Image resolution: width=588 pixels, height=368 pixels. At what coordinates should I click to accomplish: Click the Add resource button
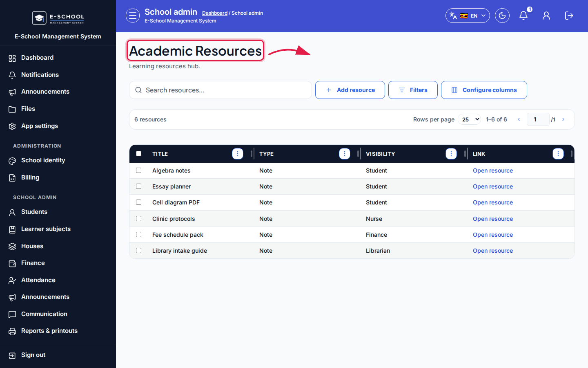[x=350, y=90]
